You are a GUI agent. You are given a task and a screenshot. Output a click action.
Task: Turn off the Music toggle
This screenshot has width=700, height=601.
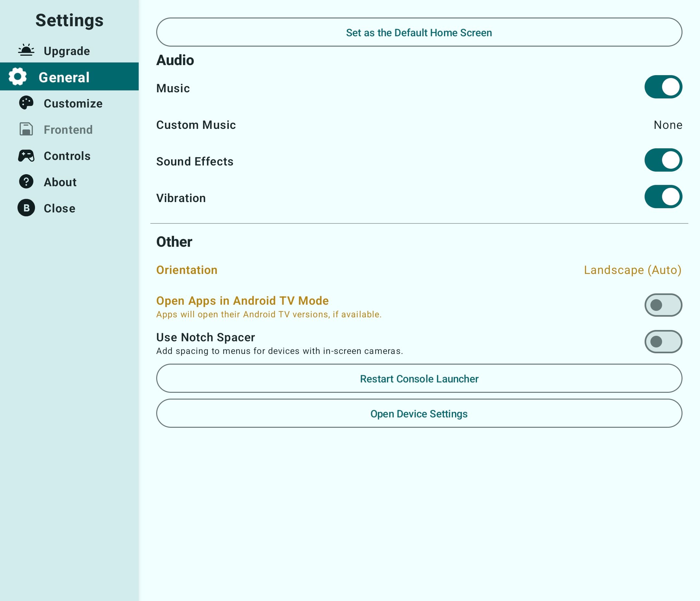click(x=663, y=87)
